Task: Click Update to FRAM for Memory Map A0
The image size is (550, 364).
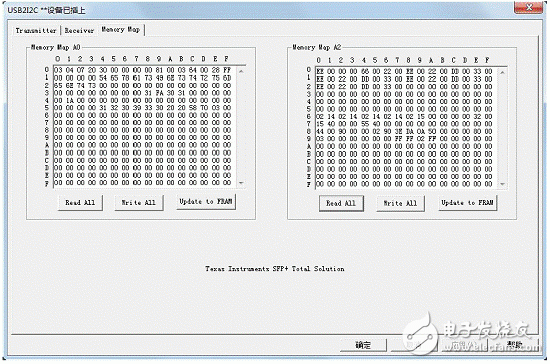Action: [x=206, y=202]
